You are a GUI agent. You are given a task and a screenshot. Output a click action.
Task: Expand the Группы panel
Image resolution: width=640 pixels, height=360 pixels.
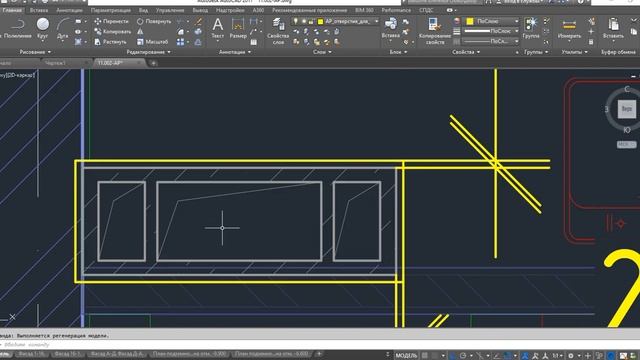[x=536, y=52]
